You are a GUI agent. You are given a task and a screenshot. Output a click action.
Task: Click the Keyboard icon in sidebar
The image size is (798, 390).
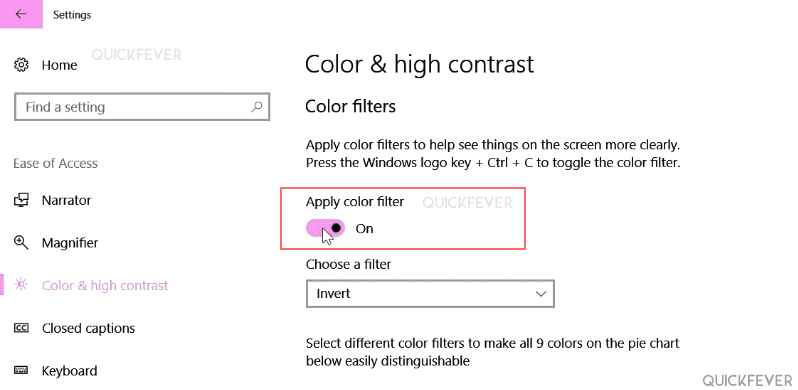(21, 370)
